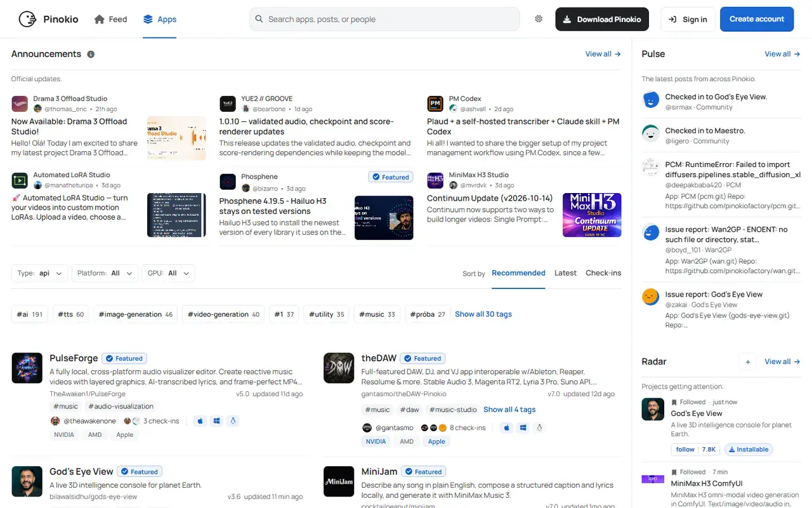Click the MiniJam app icon
The width and height of the screenshot is (812, 508).
[339, 482]
